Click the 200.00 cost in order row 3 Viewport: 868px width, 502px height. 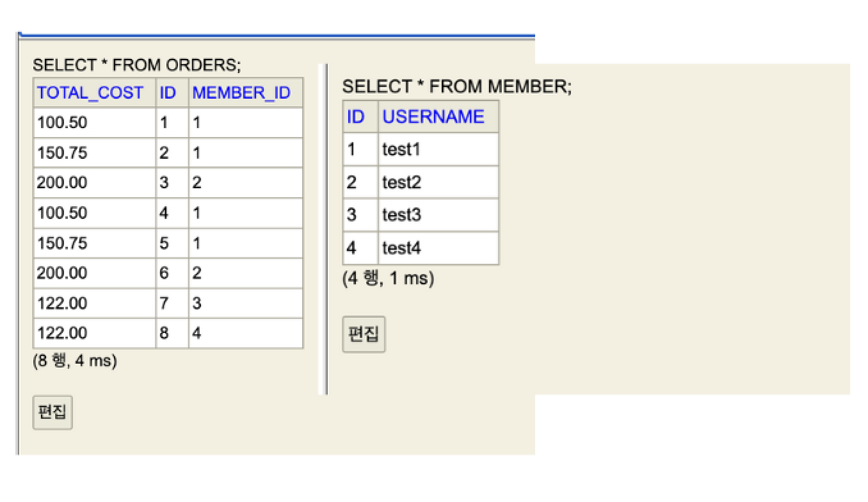(x=62, y=182)
